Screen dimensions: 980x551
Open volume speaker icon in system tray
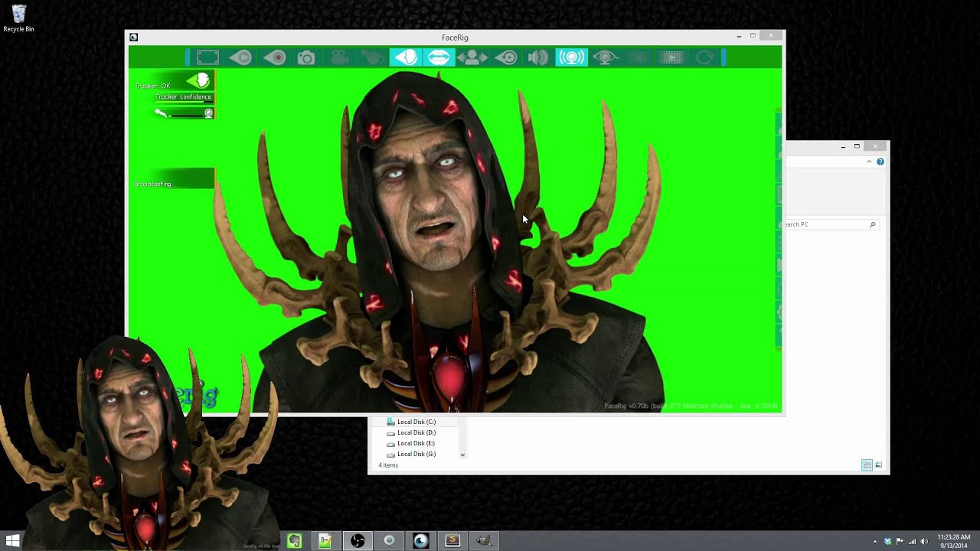click(x=924, y=541)
